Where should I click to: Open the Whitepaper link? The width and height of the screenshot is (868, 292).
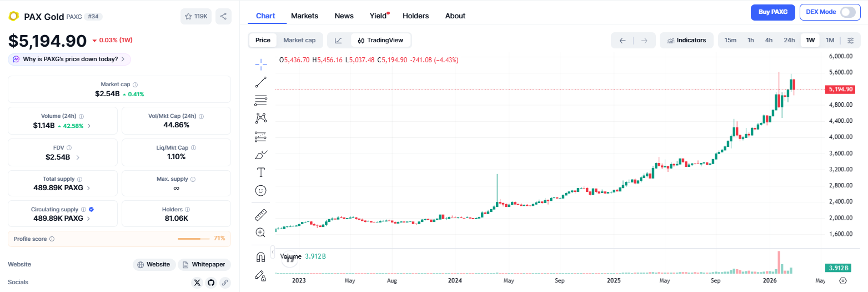point(204,265)
